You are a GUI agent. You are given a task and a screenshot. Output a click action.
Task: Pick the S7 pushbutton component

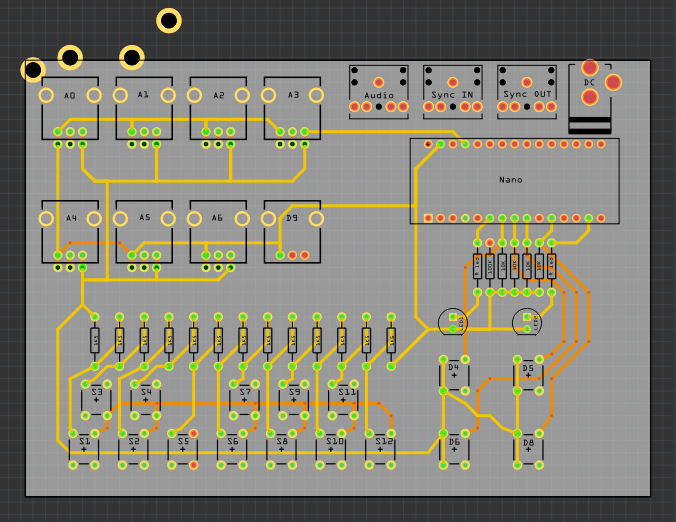[x=244, y=397]
